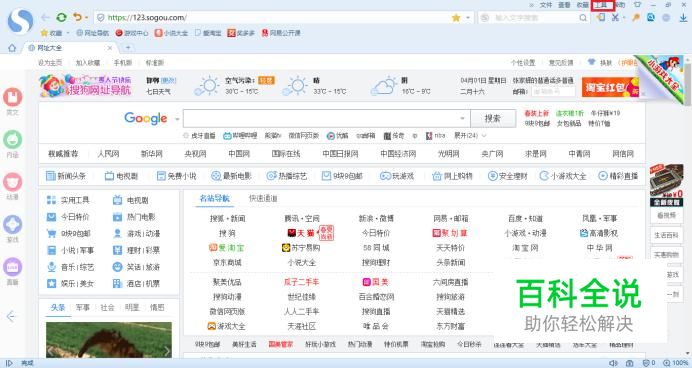Click the orange undo closed-tab arrow
This screenshot has width=692, height=368.
coord(77,18)
